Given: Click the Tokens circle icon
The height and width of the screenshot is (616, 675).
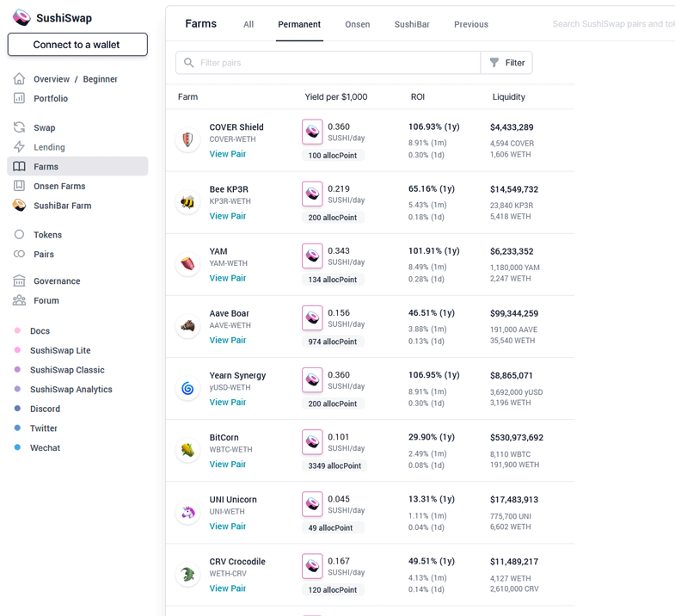Looking at the screenshot, I should coord(19,234).
